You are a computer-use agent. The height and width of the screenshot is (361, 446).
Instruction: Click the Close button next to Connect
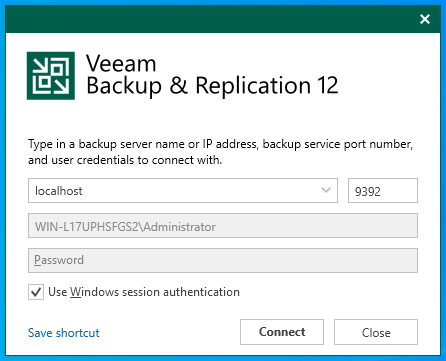click(x=376, y=332)
